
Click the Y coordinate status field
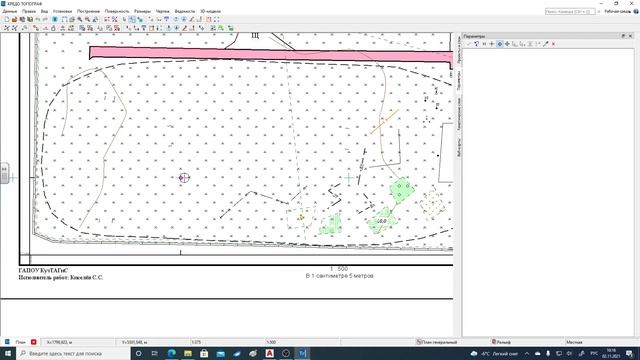pyautogui.click(x=153, y=342)
